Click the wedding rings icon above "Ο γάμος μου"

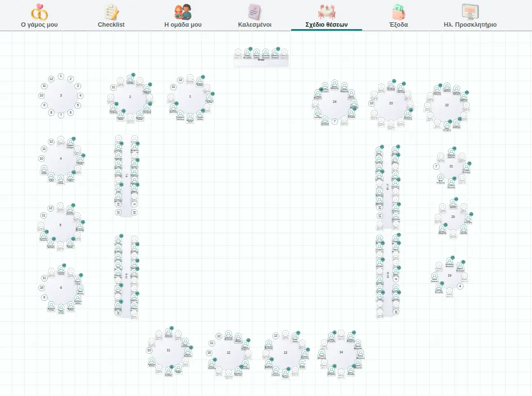click(x=39, y=12)
